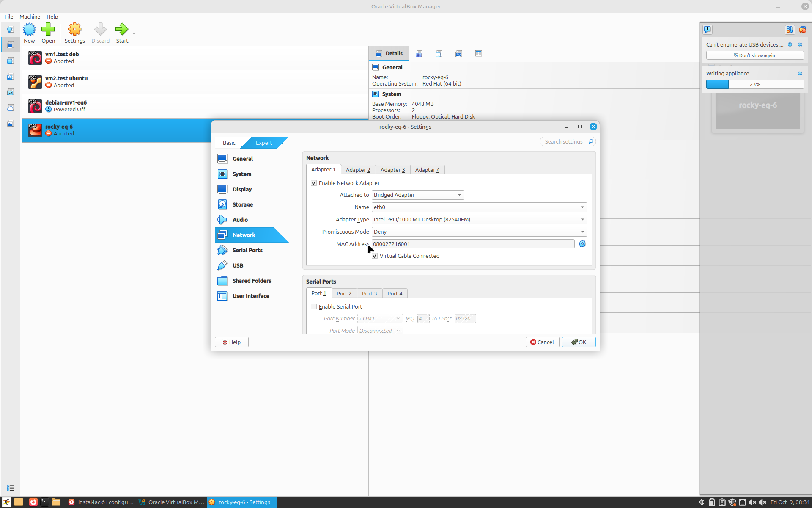The height and width of the screenshot is (508, 812).
Task: Click the OK button in Settings
Action: (x=579, y=342)
